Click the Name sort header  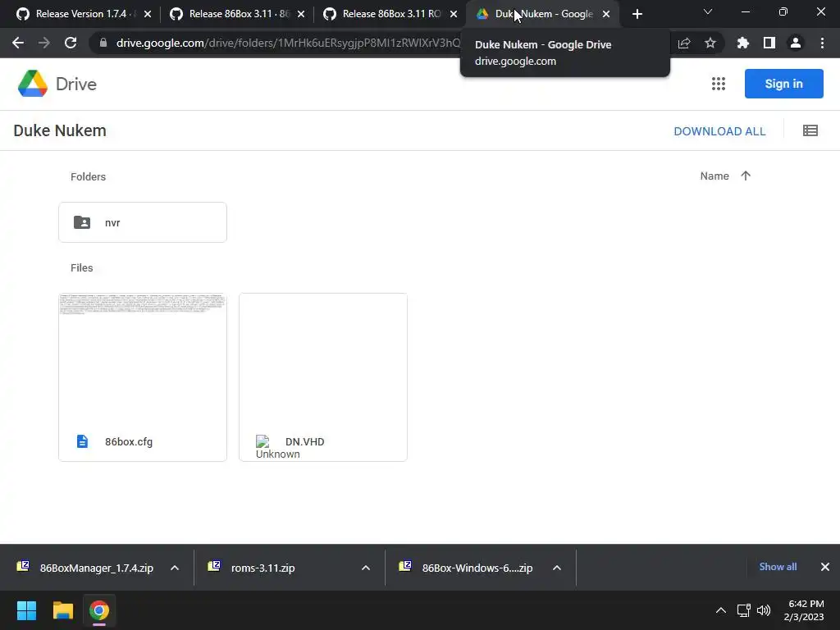714,176
